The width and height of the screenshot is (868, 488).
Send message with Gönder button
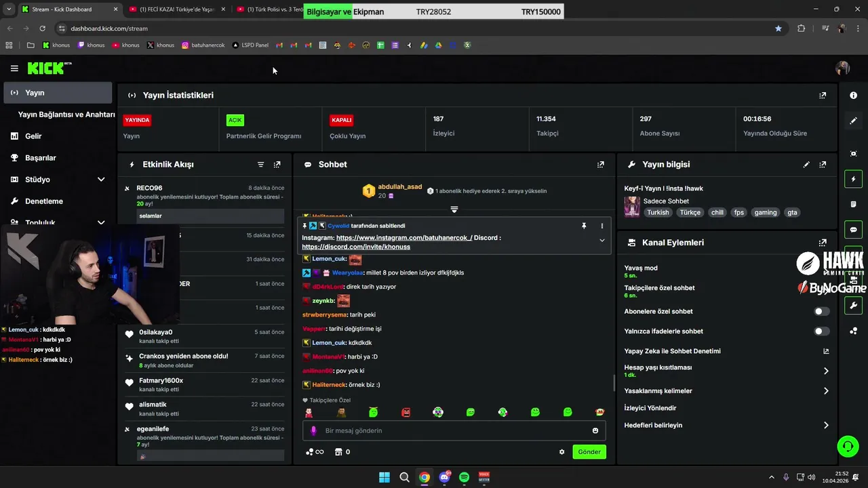[589, 452]
